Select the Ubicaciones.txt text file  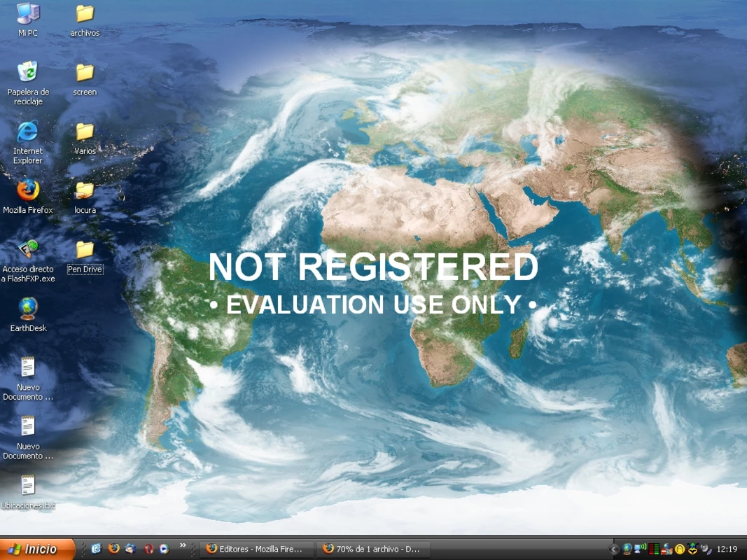pos(28,492)
